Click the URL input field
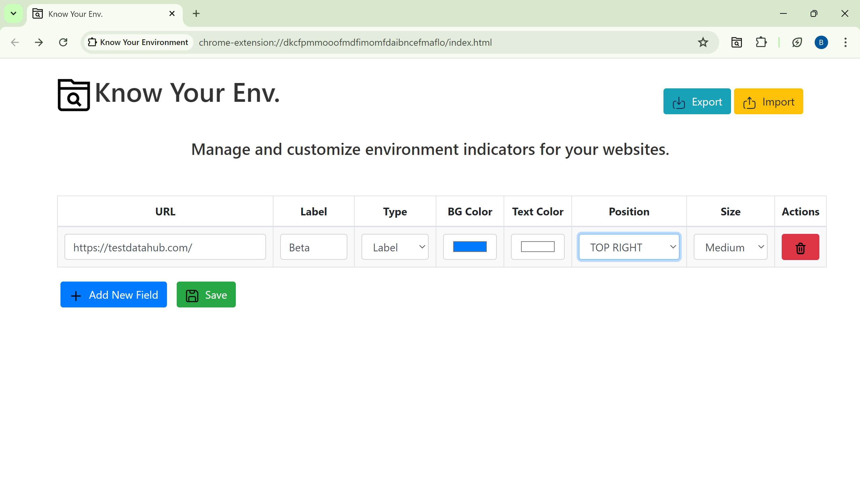The height and width of the screenshot is (504, 860). (x=165, y=247)
